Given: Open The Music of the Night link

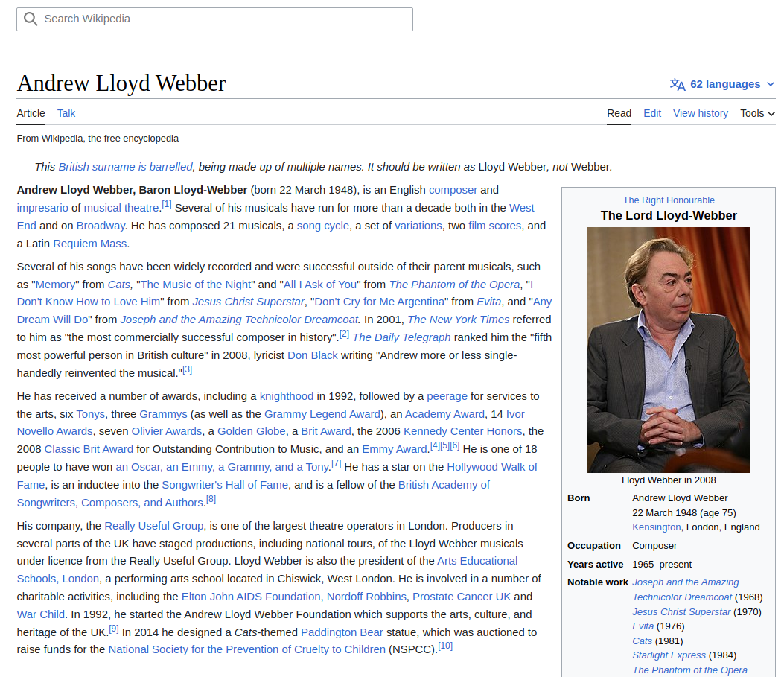Looking at the screenshot, I should tap(196, 285).
